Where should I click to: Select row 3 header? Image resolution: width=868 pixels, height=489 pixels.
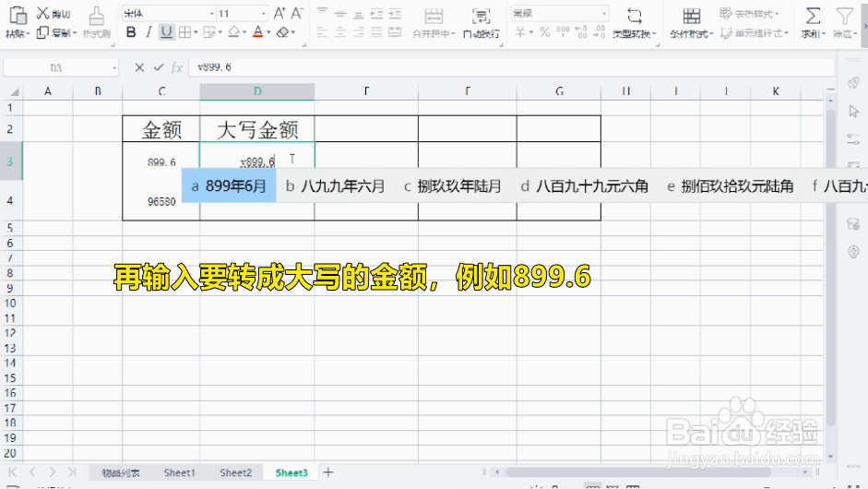click(11, 161)
